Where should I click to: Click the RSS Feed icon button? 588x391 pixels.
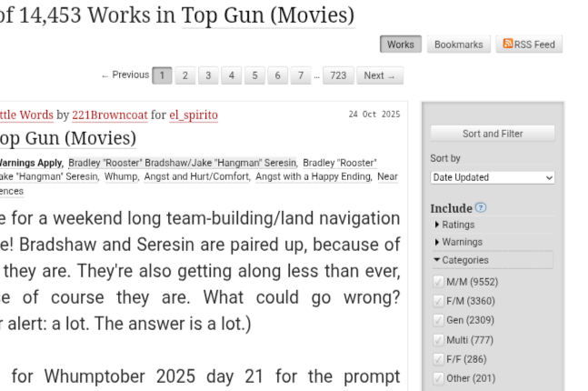coord(529,45)
